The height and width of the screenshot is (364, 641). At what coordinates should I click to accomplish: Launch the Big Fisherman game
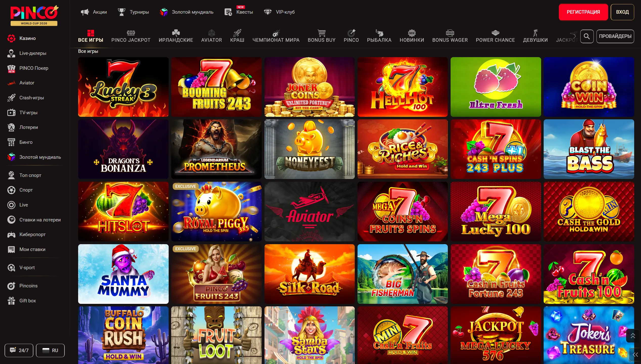[x=403, y=274]
